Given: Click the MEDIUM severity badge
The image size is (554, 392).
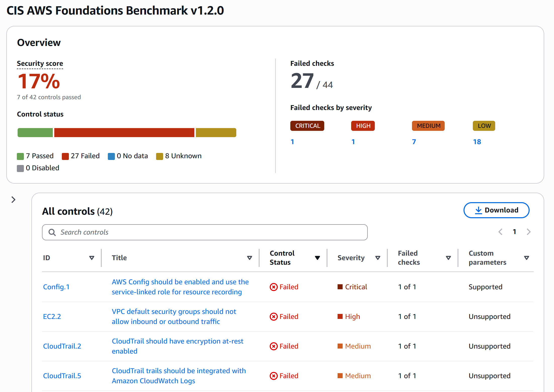Looking at the screenshot, I should 428,126.
